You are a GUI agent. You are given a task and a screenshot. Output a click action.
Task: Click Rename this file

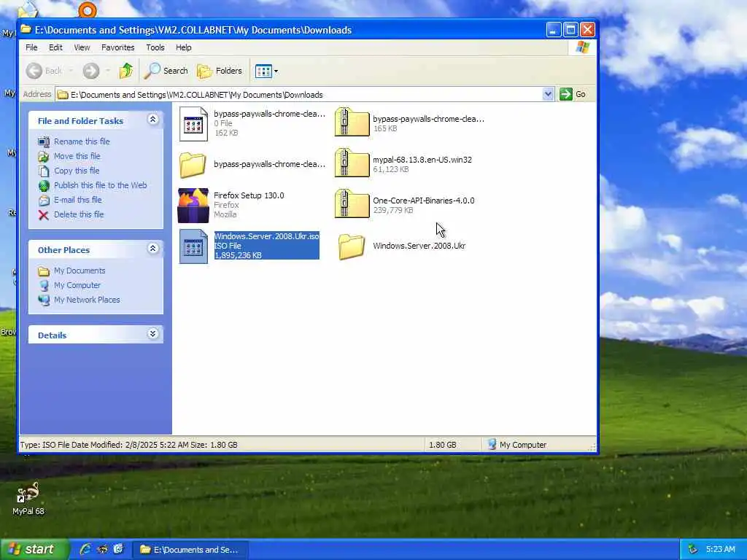point(82,141)
